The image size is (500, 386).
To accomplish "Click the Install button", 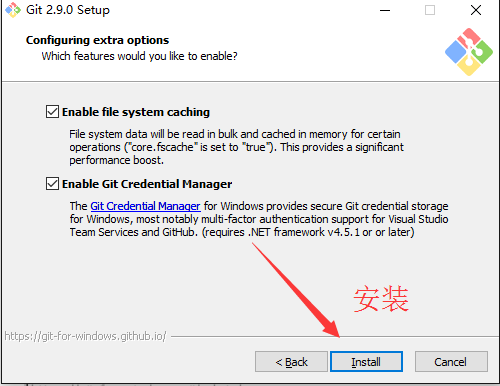I will pos(366,362).
